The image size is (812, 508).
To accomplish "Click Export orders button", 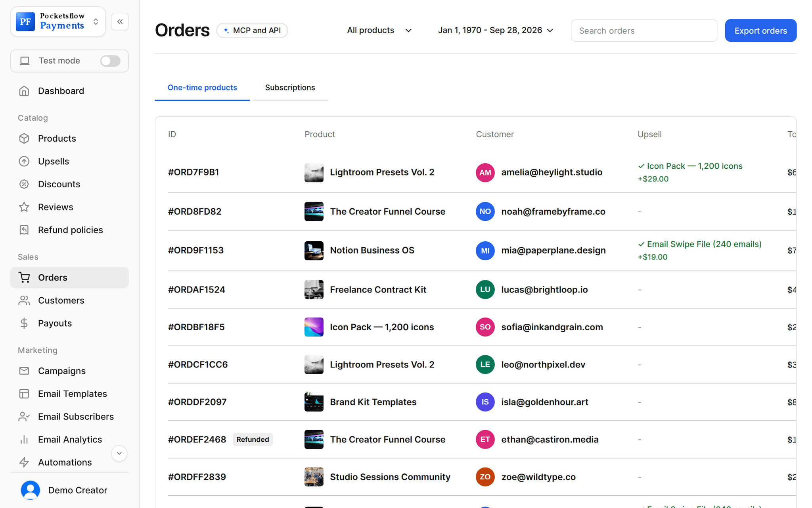I will pos(760,31).
